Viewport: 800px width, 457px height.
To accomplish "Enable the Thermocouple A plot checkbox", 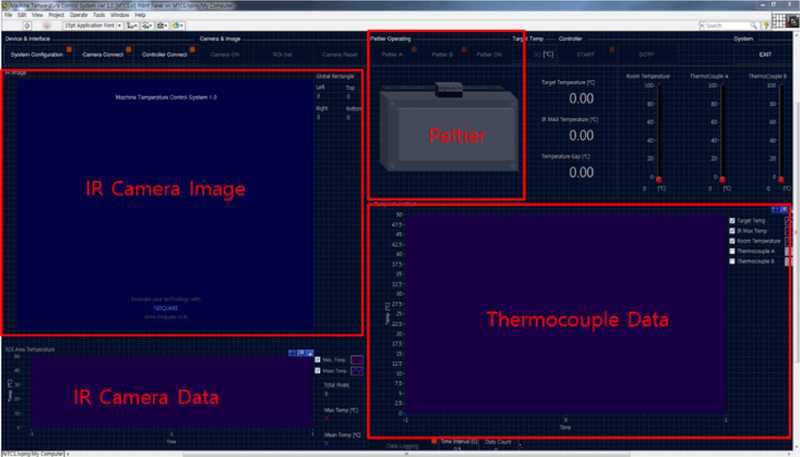I will 732,251.
